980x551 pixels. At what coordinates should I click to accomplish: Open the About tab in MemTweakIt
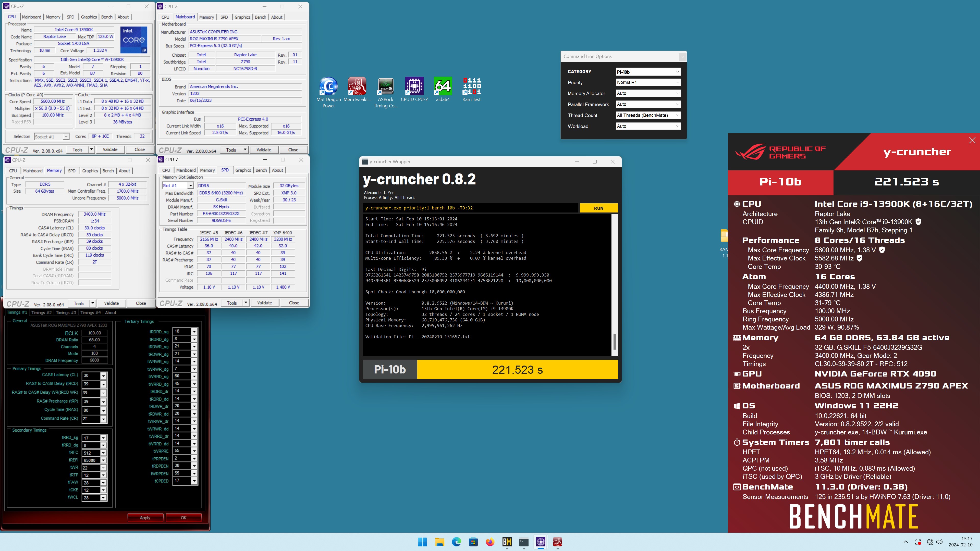tap(111, 312)
